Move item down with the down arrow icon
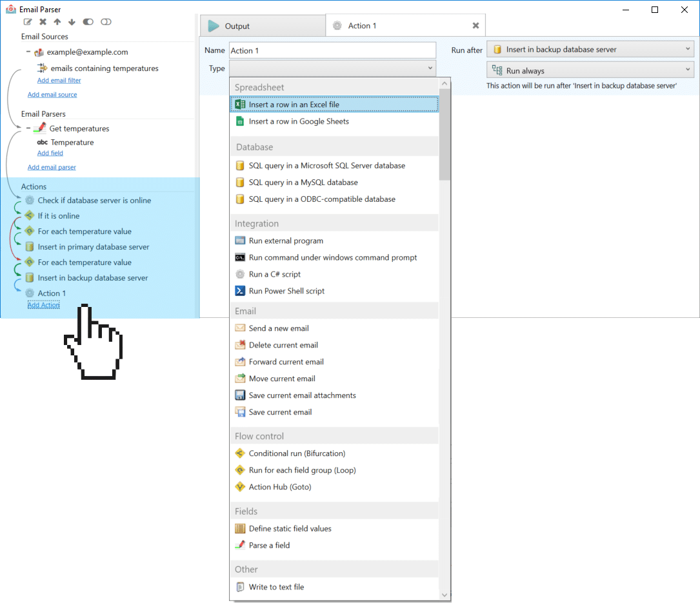The image size is (700, 603). pos(72,22)
